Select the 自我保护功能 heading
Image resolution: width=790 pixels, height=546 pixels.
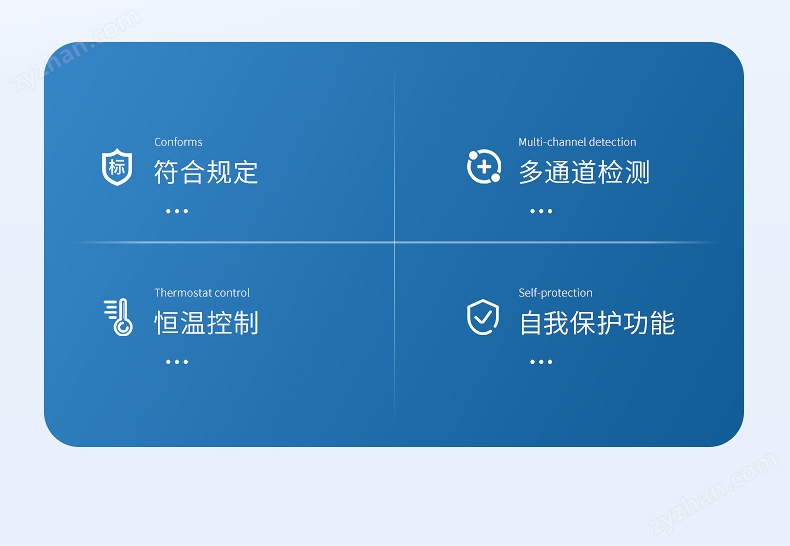(x=597, y=322)
